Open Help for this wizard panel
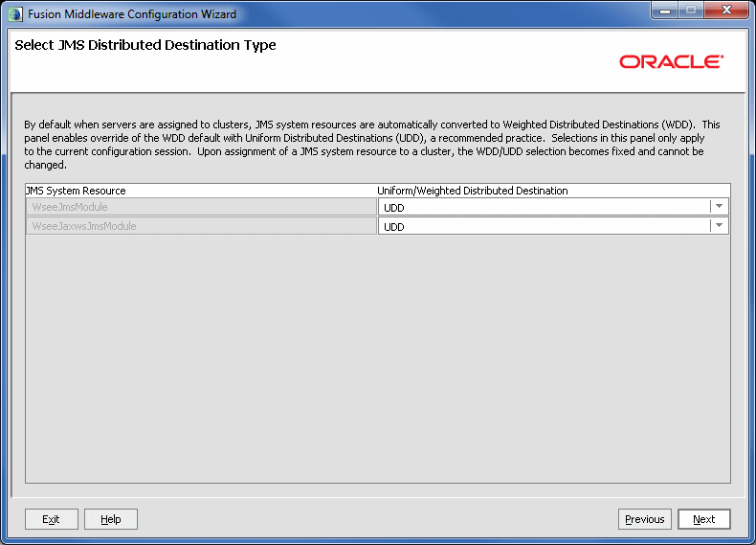Viewport: 756px width, 545px height. click(x=111, y=519)
